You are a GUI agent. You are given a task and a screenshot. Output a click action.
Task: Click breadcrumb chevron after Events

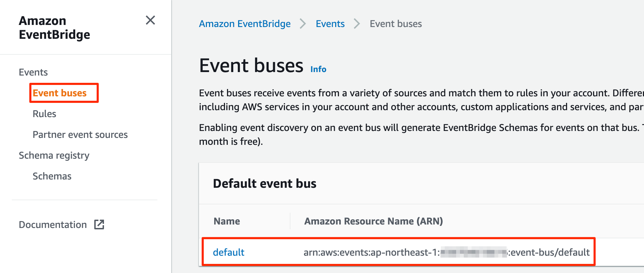click(357, 24)
